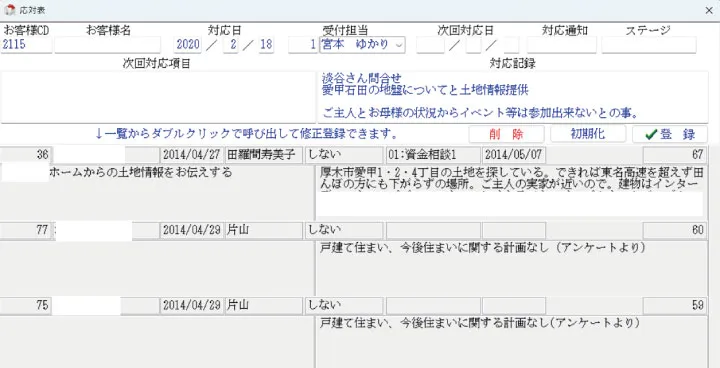Select date cell 2014/04/27
This screenshot has width=720, height=368.
point(192,155)
